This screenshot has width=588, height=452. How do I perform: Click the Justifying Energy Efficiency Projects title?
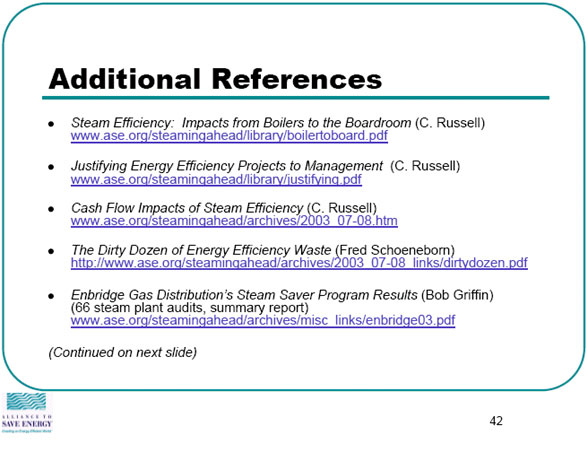point(227,166)
